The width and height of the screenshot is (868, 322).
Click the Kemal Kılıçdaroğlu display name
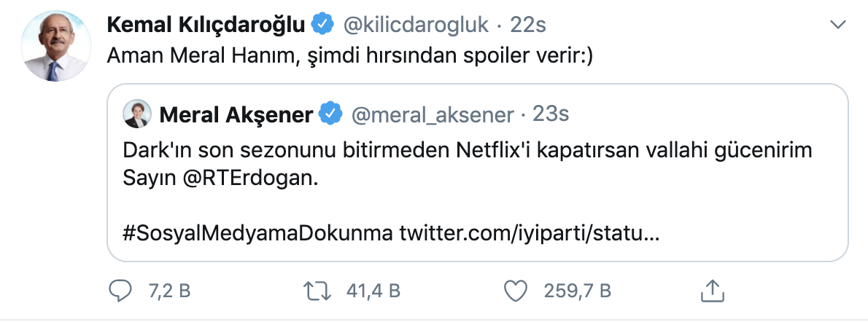click(x=204, y=25)
